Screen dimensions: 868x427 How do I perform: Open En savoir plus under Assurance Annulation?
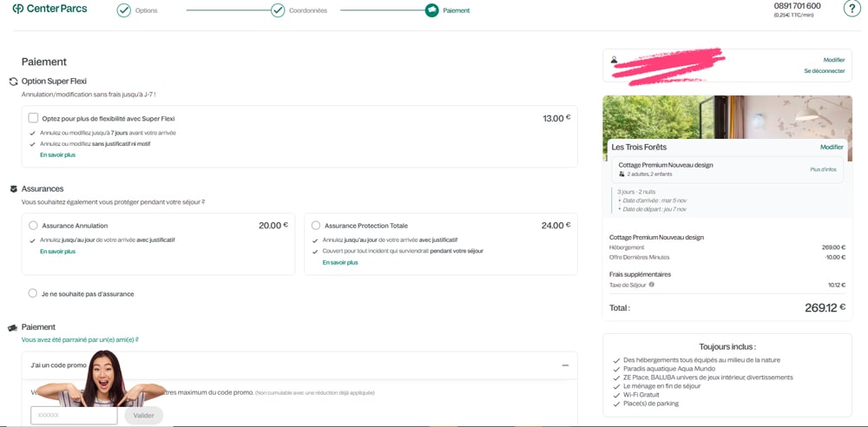pyautogui.click(x=57, y=252)
